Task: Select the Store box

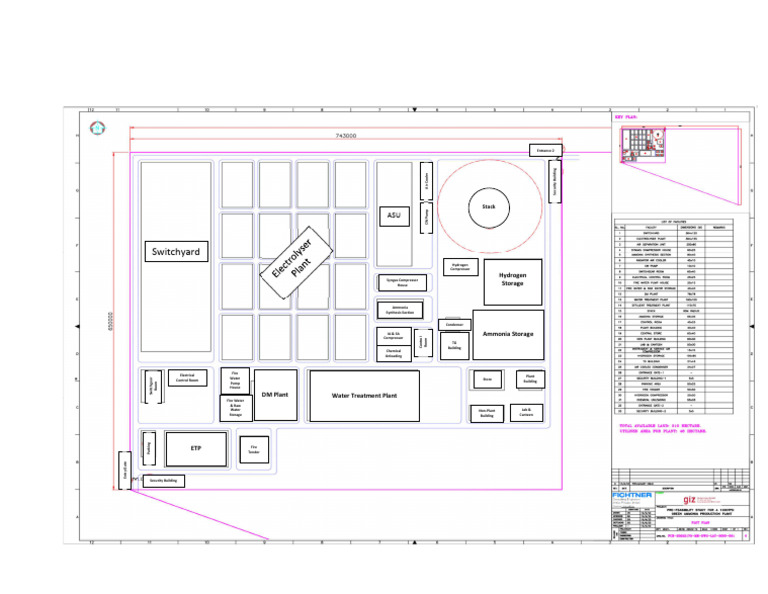Action: point(487,380)
